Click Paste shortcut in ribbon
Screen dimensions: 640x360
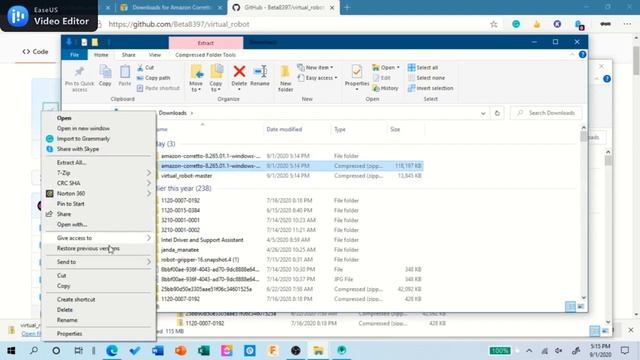pyautogui.click(x=158, y=88)
